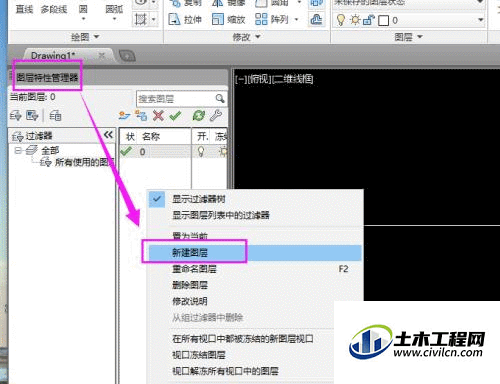The height and width of the screenshot is (384, 500).
Task: Click the sun freeze icon in ribbon layer dropdown
Action: pyautogui.click(x=355, y=20)
